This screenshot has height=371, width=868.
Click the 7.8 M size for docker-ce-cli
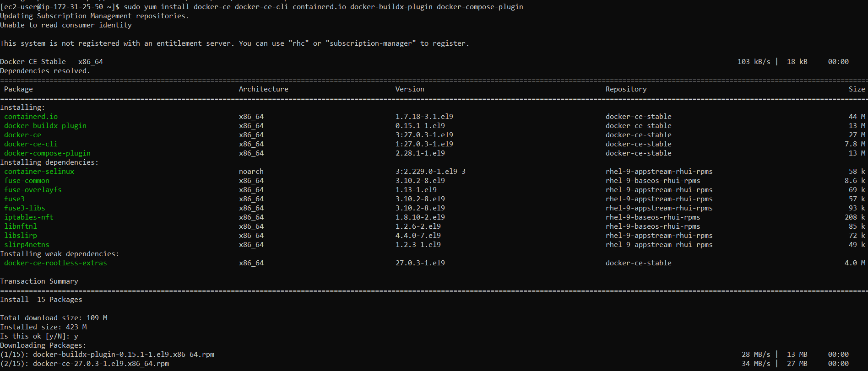point(855,144)
